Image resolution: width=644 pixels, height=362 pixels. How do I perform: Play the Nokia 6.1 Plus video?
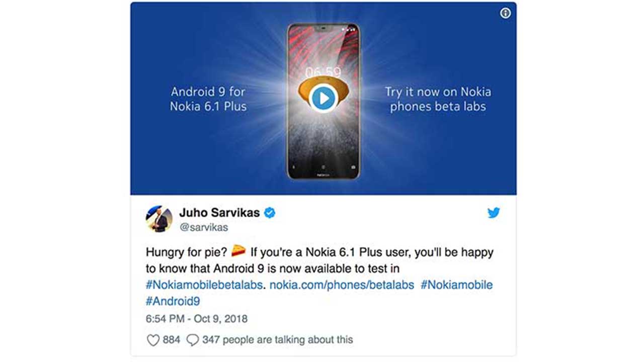(x=323, y=98)
